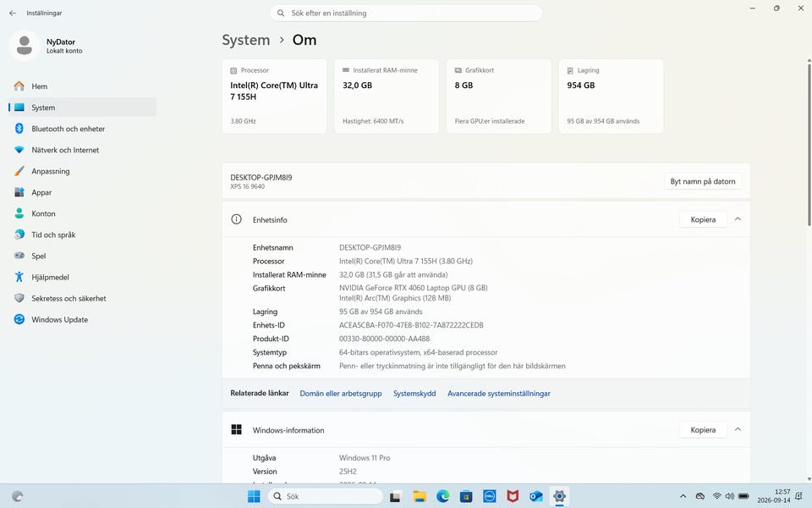Click the Enhets-ID value text
Screen dimensions: 812x508
tap(411, 325)
